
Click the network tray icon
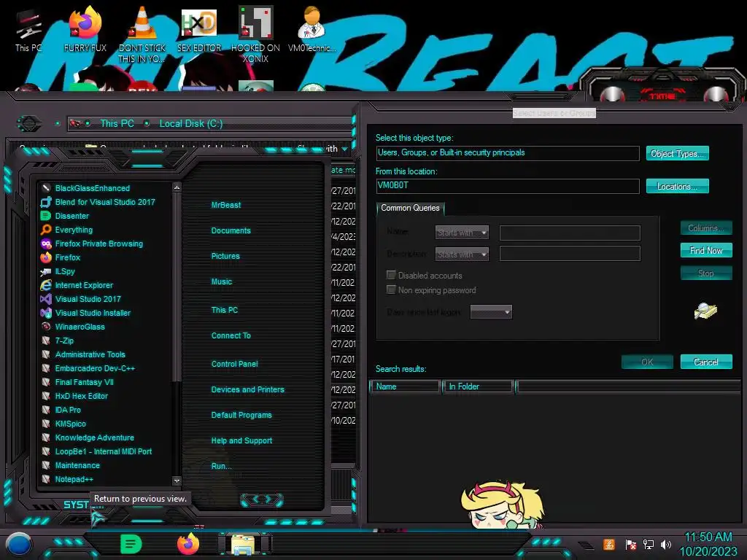[649, 544]
